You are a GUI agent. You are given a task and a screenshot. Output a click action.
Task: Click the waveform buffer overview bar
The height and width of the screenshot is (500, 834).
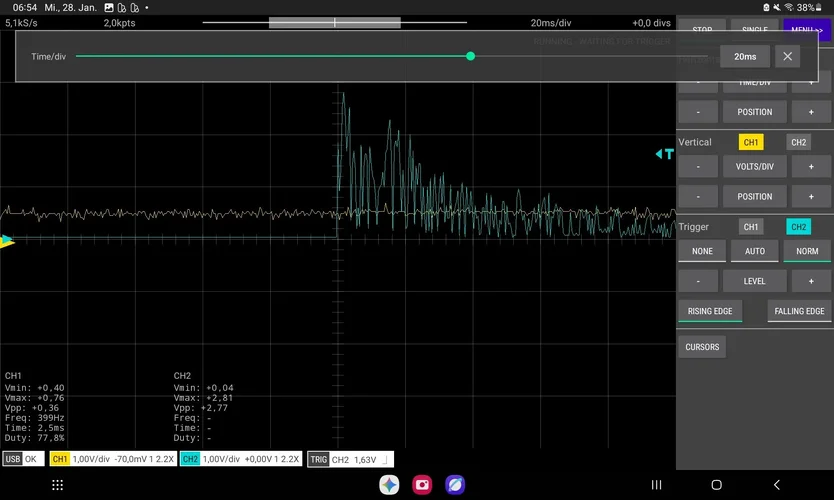point(335,22)
